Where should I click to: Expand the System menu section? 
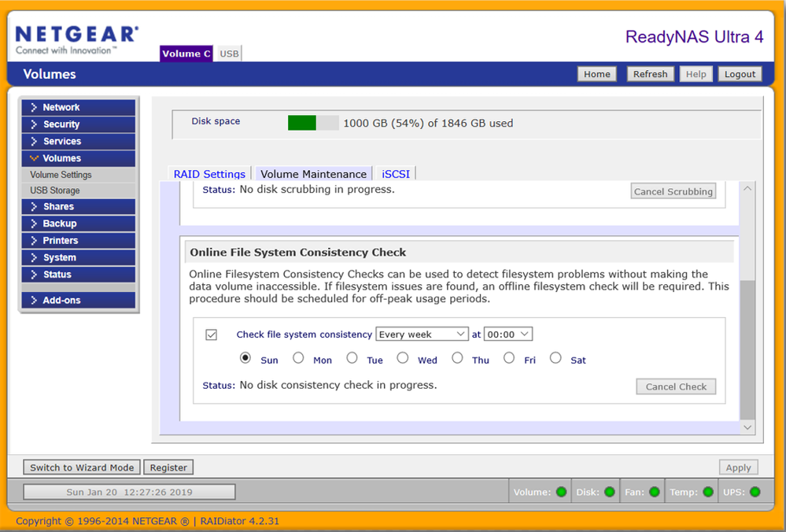pyautogui.click(x=78, y=257)
